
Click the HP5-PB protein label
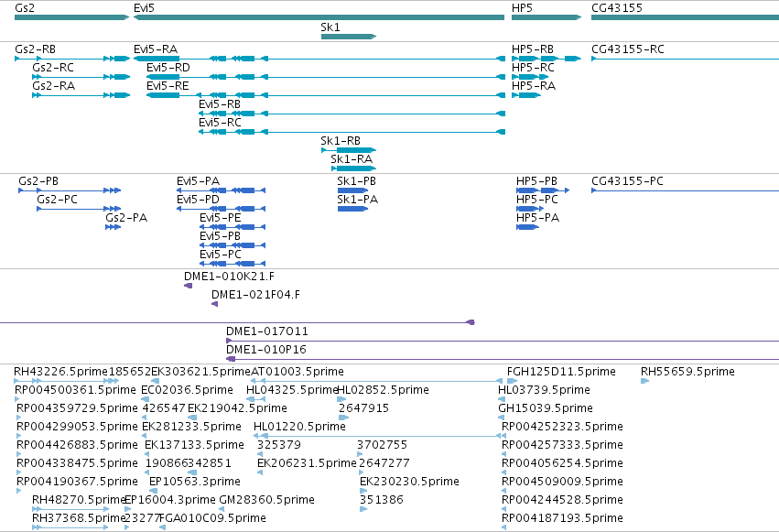pyautogui.click(x=536, y=181)
